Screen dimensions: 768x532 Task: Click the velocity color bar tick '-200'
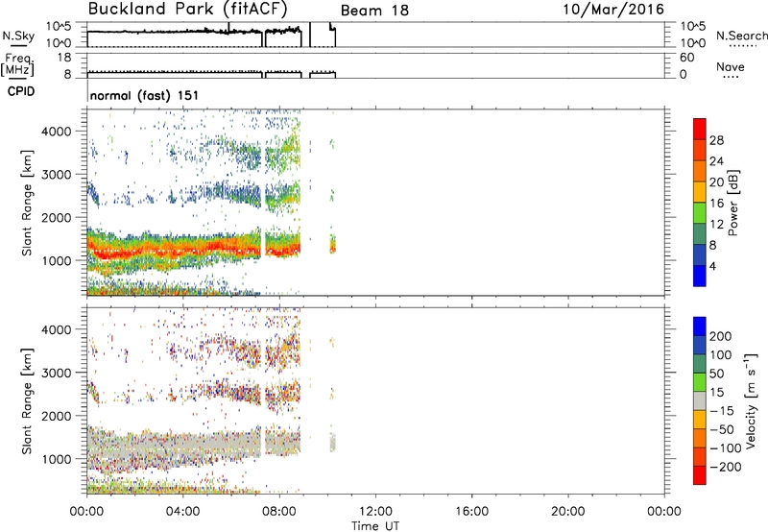click(x=724, y=467)
